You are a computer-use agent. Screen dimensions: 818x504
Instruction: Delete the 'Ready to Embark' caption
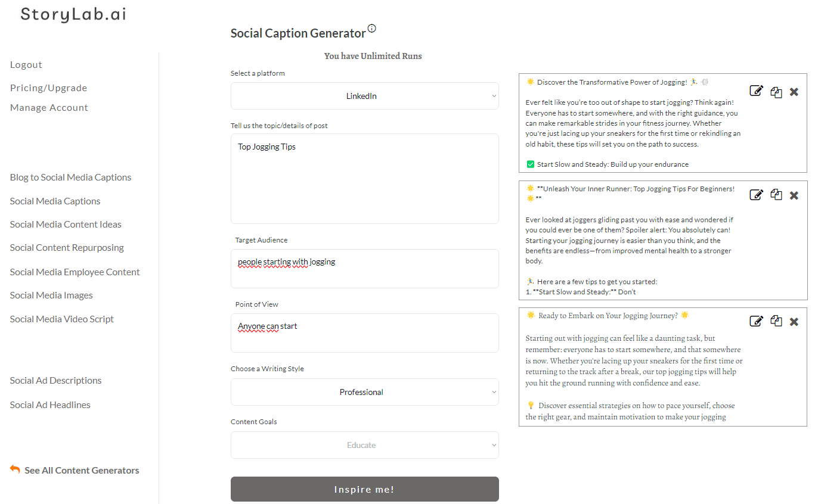(794, 322)
